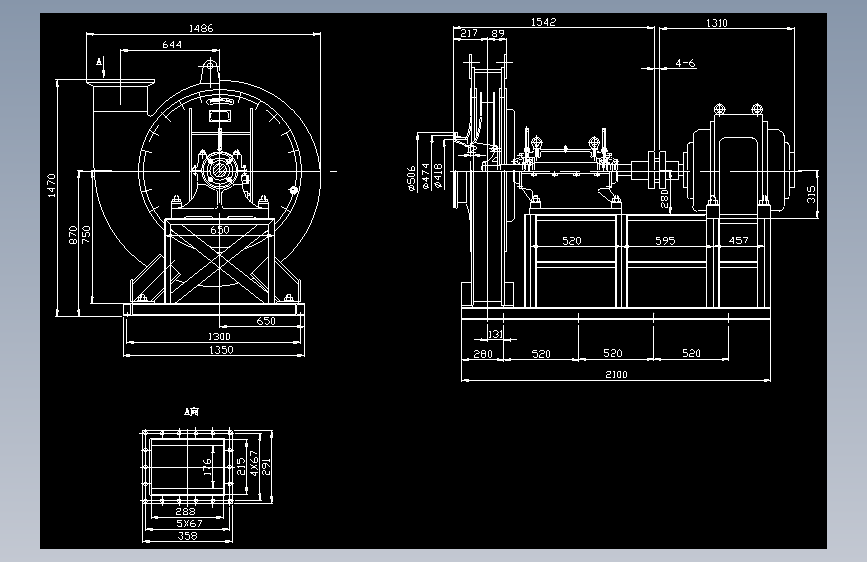Image resolution: width=867 pixels, height=562 pixels.
Task: Select the 215 flange dimension
Action: (241, 466)
